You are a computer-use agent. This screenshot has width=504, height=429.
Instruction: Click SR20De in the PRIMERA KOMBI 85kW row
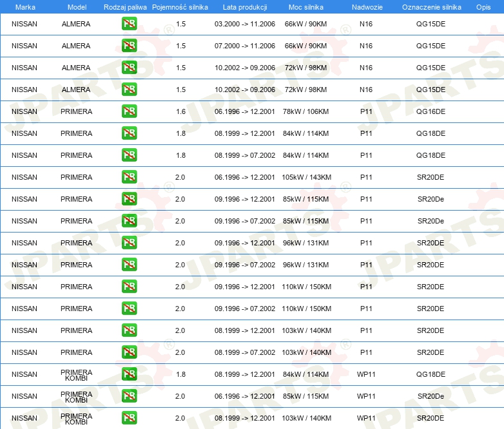point(431,396)
